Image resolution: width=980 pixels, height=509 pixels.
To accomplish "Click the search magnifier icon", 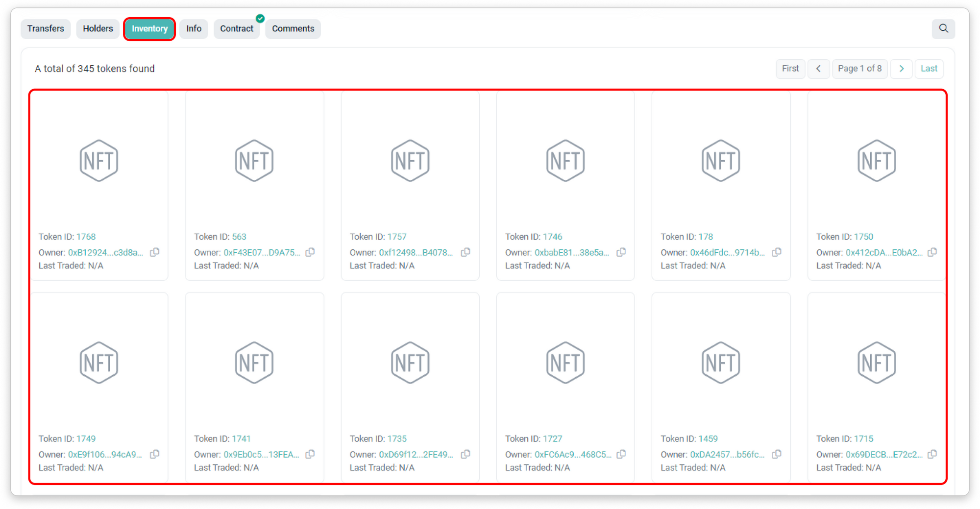I will tap(943, 28).
